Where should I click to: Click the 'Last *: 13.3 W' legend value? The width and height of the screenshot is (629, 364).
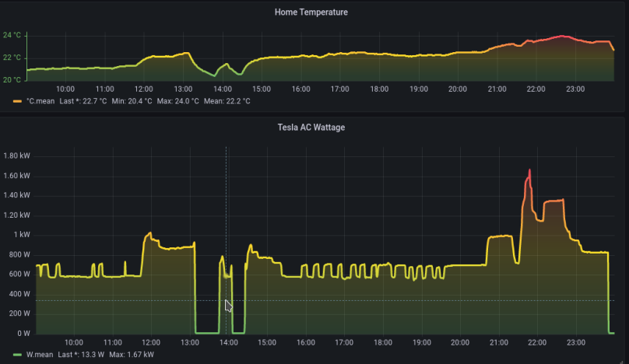(81, 355)
